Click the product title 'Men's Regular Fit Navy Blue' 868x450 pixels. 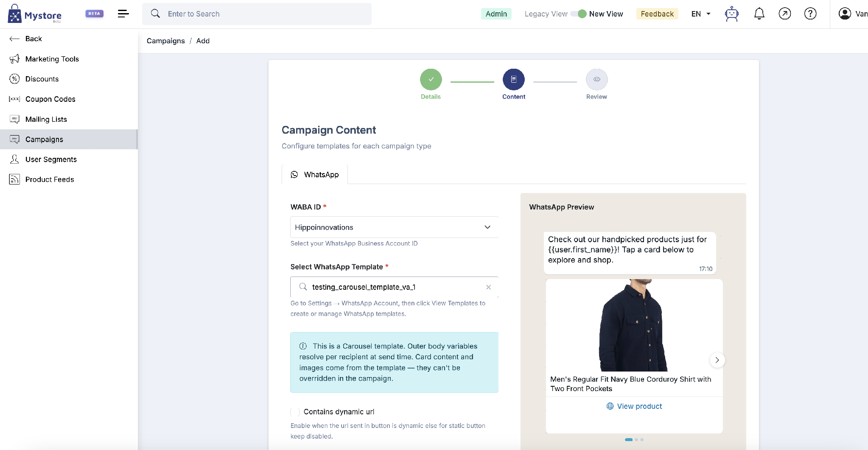631,384
